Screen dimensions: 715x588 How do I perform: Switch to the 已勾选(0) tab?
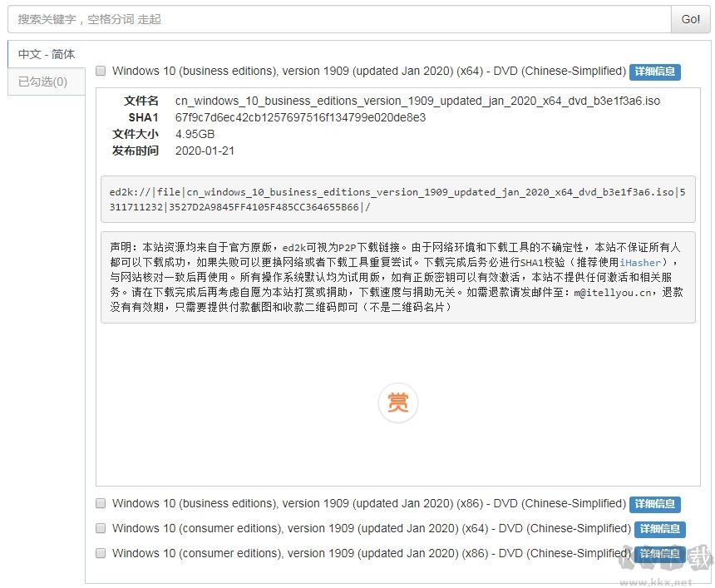pyautogui.click(x=47, y=82)
